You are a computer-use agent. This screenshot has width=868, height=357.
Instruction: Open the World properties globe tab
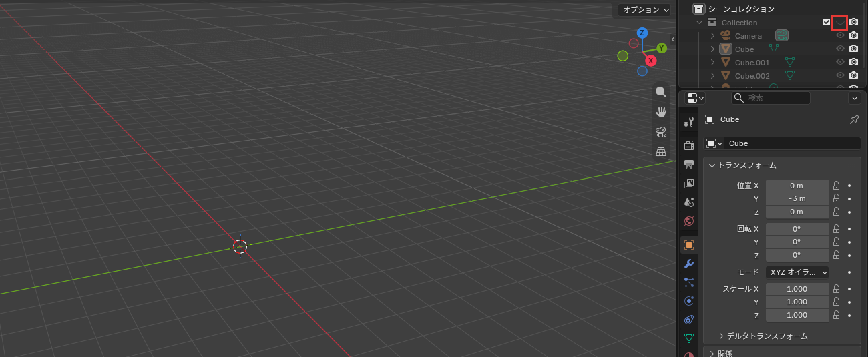(689, 220)
